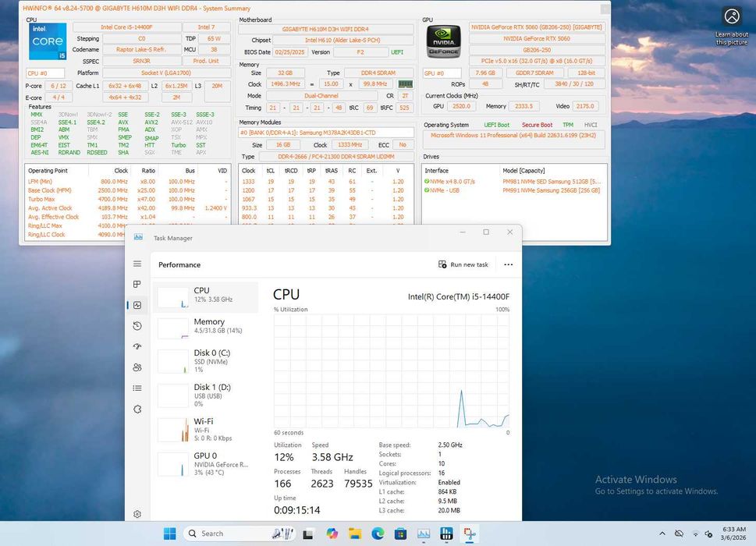Open the memory module BANK 0 dropdown
This screenshot has width=756, height=546.
326,133
